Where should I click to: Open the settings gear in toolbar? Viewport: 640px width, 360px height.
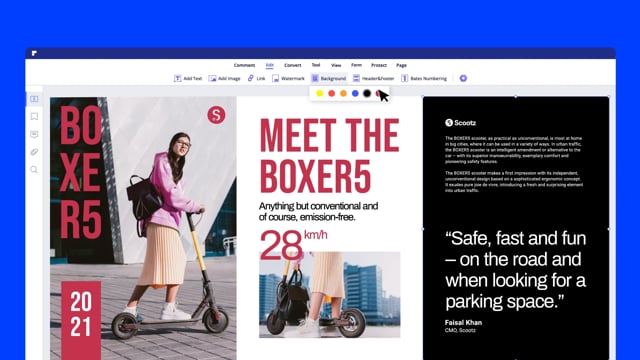(x=463, y=78)
